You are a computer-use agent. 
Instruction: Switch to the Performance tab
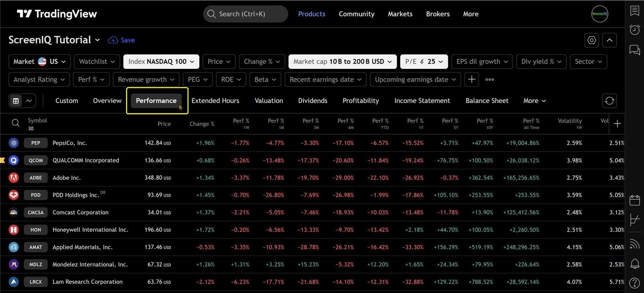[x=156, y=101]
